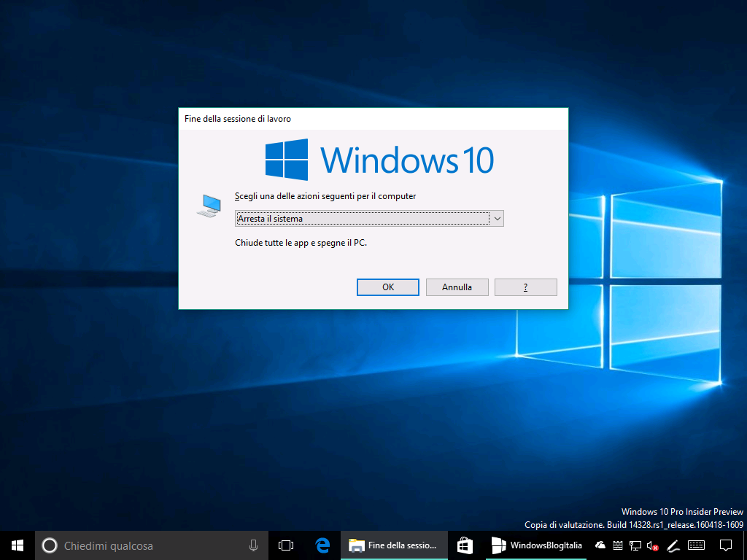Click the computer icon in the shutdown dialog
Image resolution: width=747 pixels, height=560 pixels.
209,206
